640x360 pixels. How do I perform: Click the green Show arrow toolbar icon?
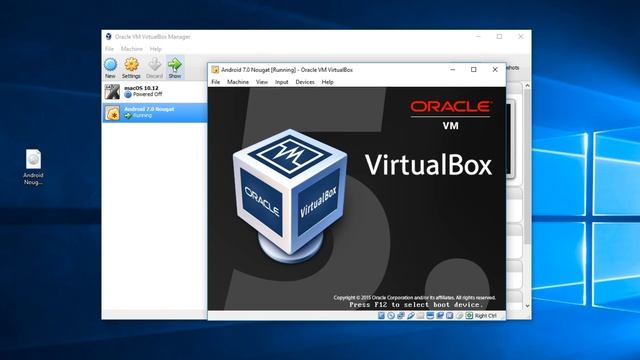coord(175,64)
